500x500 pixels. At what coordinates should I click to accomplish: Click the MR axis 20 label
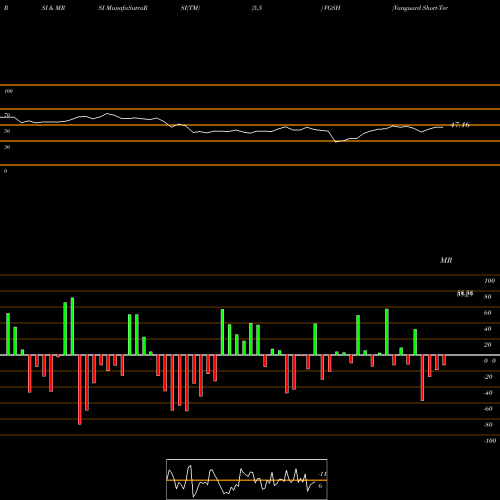(x=488, y=345)
